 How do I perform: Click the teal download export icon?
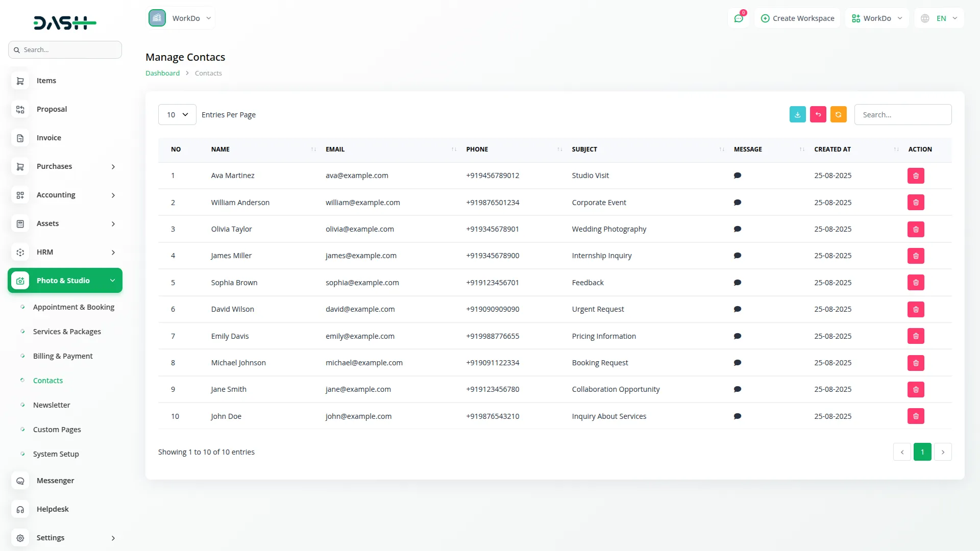click(x=797, y=115)
